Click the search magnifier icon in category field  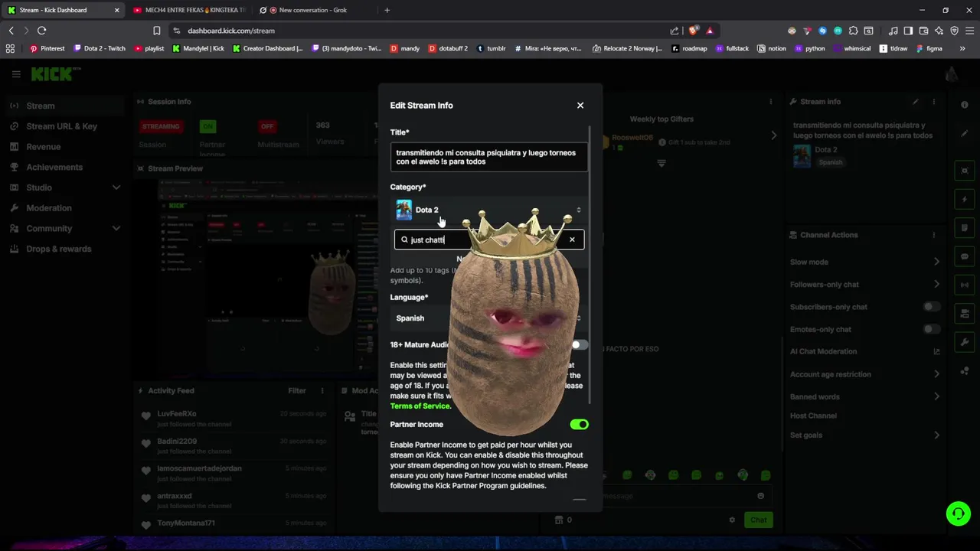(404, 240)
